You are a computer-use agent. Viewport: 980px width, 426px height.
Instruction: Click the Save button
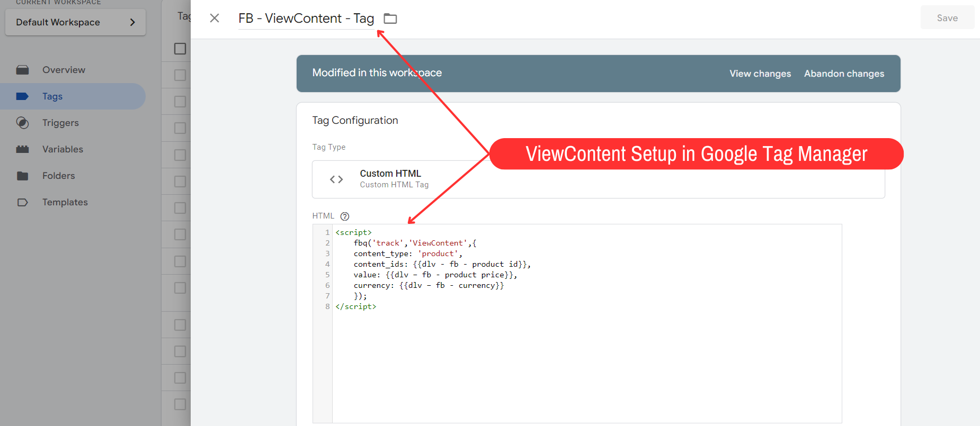pos(947,17)
